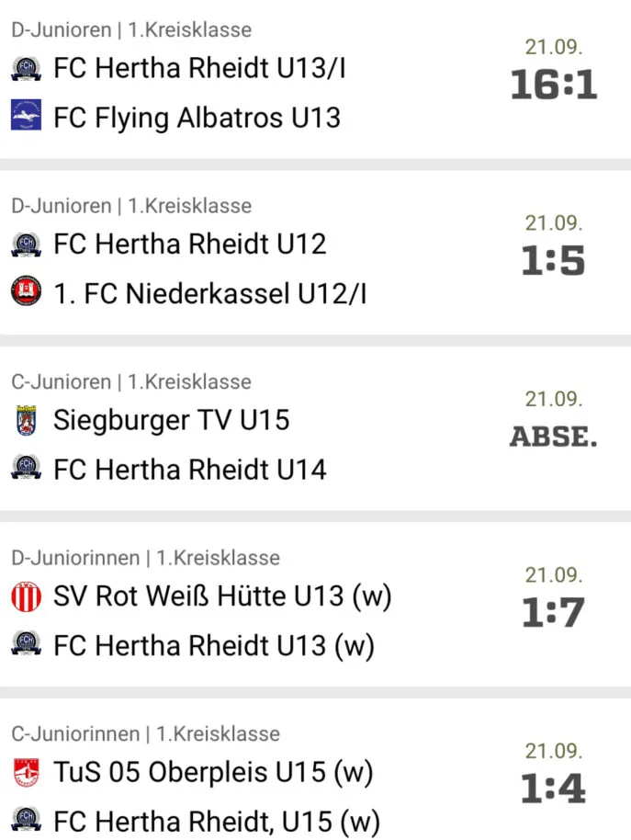Select team Siegburger TV U15
Screen dimensions: 631x840
point(171,421)
